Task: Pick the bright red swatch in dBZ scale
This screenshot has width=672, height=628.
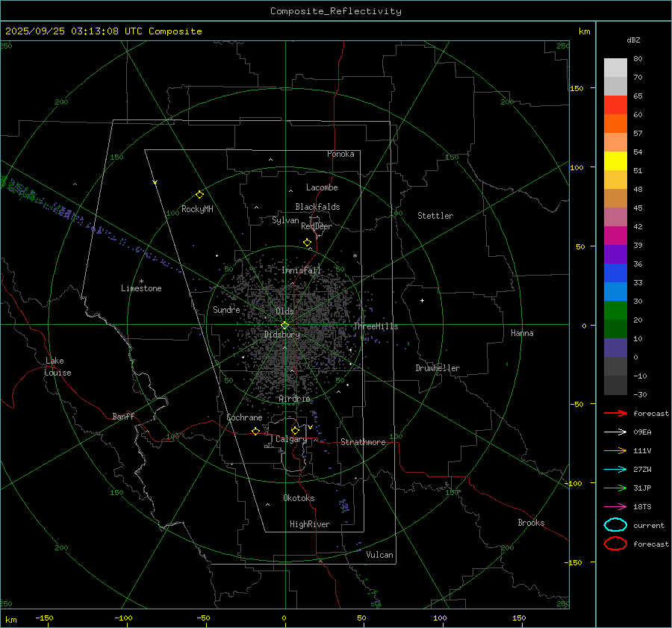Action: click(x=615, y=105)
